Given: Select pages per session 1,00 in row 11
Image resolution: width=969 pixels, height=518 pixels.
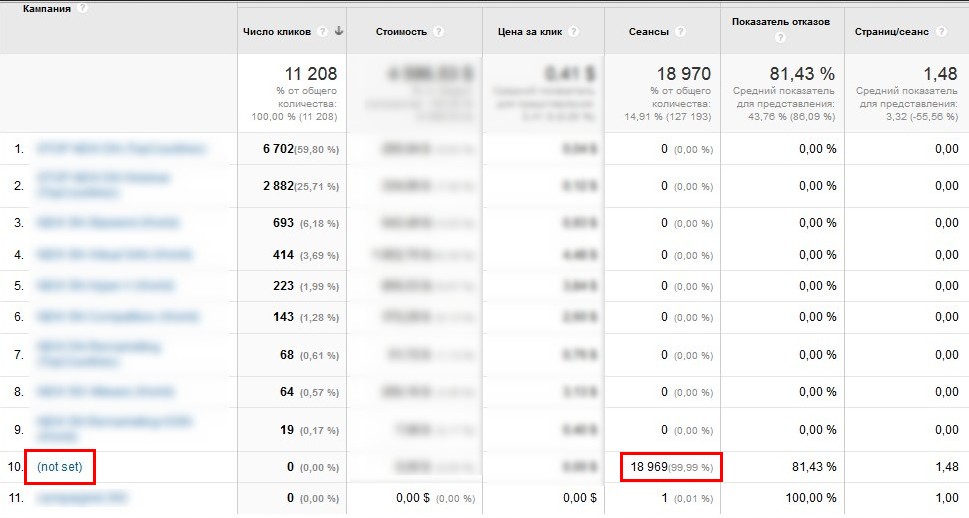Looking at the screenshot, I should 947,498.
